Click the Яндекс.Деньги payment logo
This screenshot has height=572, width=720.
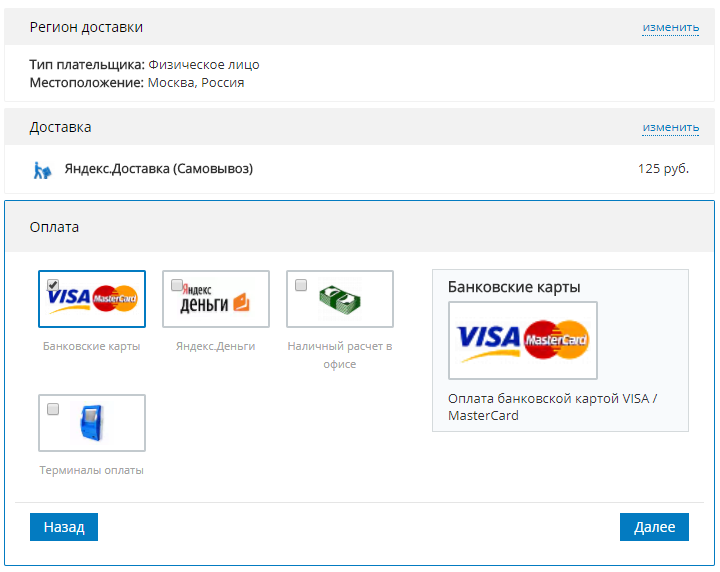[x=216, y=302]
